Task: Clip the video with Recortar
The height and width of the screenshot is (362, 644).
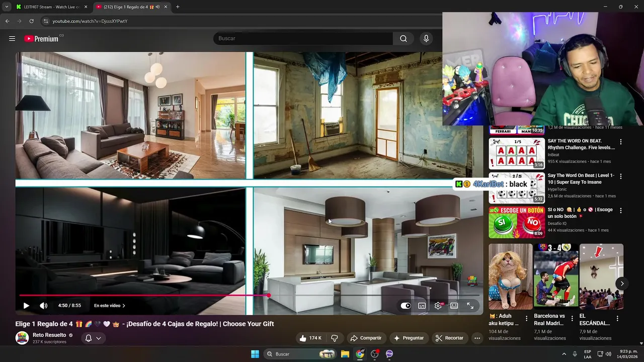Action: coord(449,338)
